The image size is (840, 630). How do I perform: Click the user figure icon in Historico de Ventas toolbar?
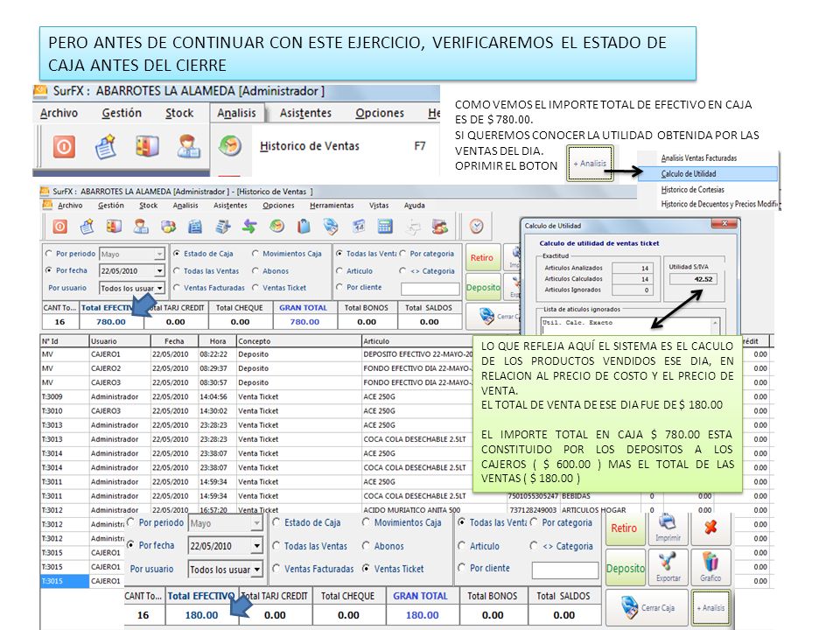(x=141, y=227)
